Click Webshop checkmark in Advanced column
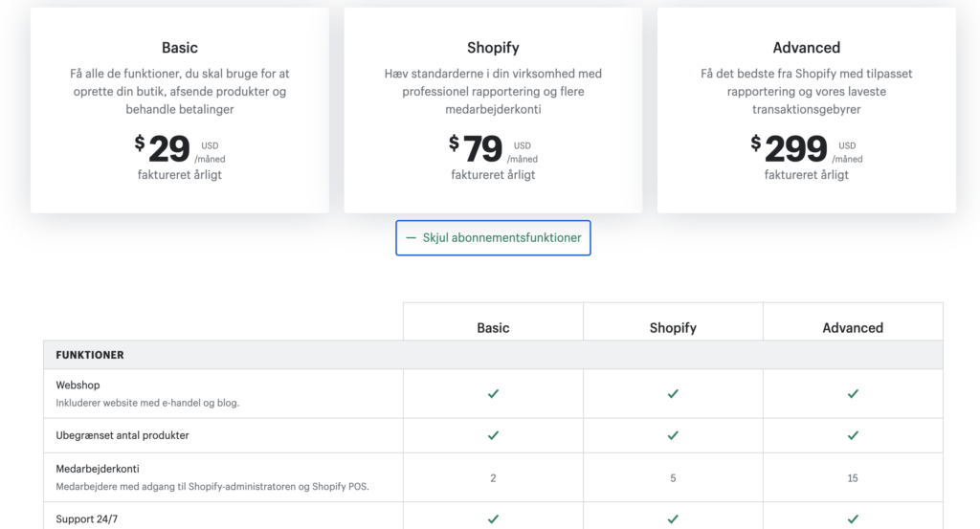The width and height of the screenshot is (980, 529). (853, 393)
